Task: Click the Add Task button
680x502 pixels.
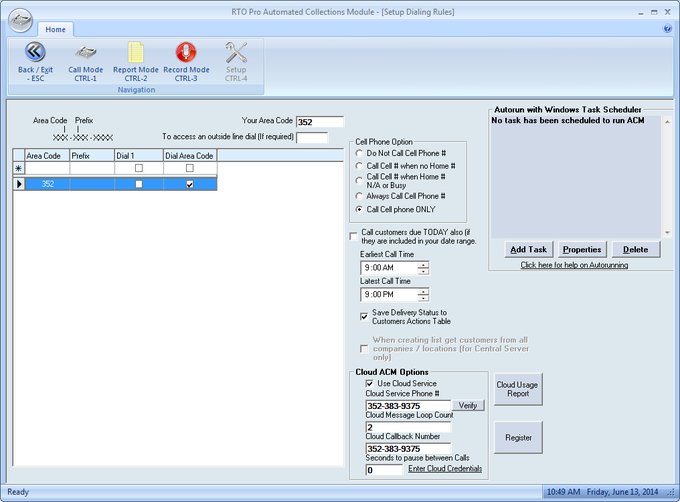Action: pos(527,249)
